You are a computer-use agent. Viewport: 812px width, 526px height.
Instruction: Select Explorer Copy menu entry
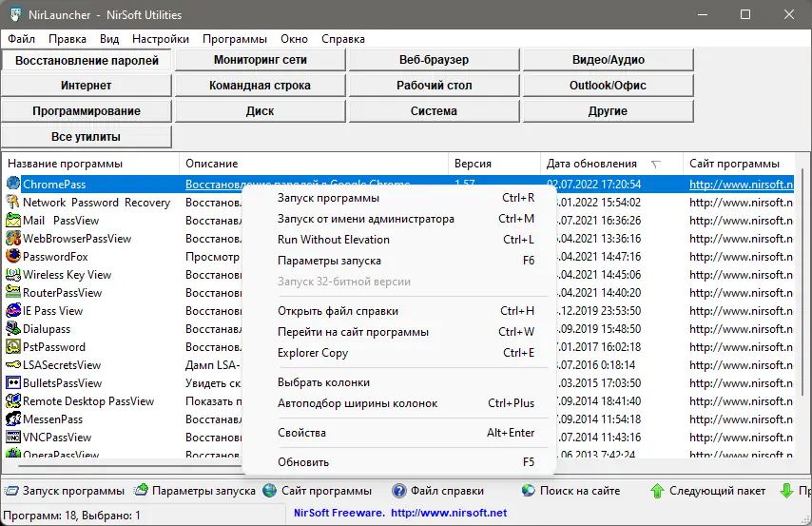point(398,352)
